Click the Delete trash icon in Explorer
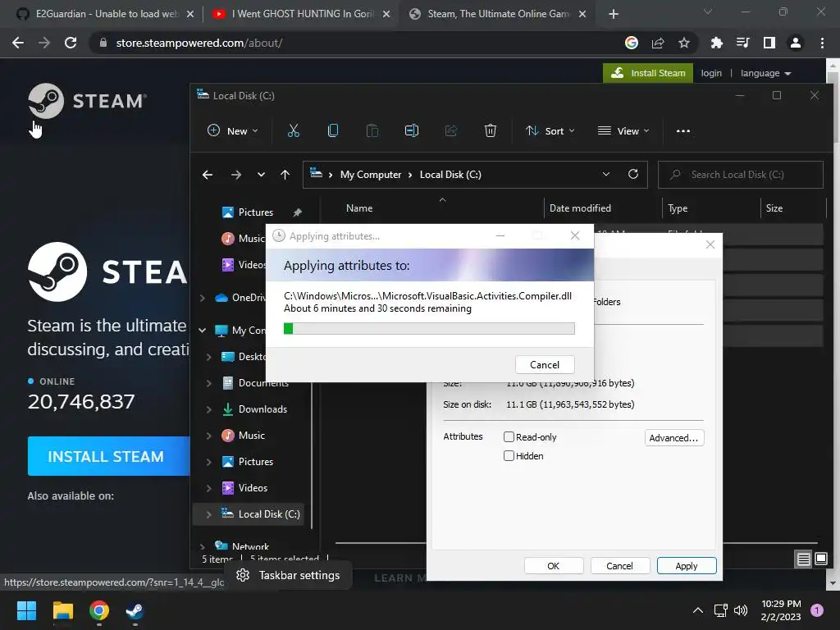840x630 pixels. point(491,130)
